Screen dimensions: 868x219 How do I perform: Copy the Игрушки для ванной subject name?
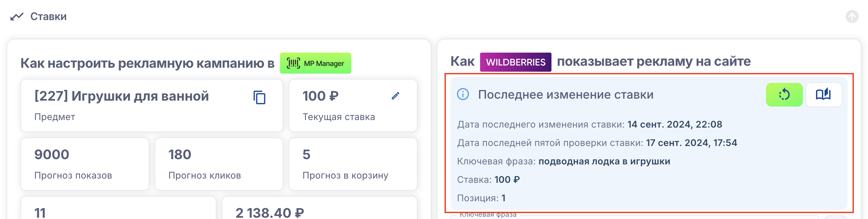pos(259,98)
